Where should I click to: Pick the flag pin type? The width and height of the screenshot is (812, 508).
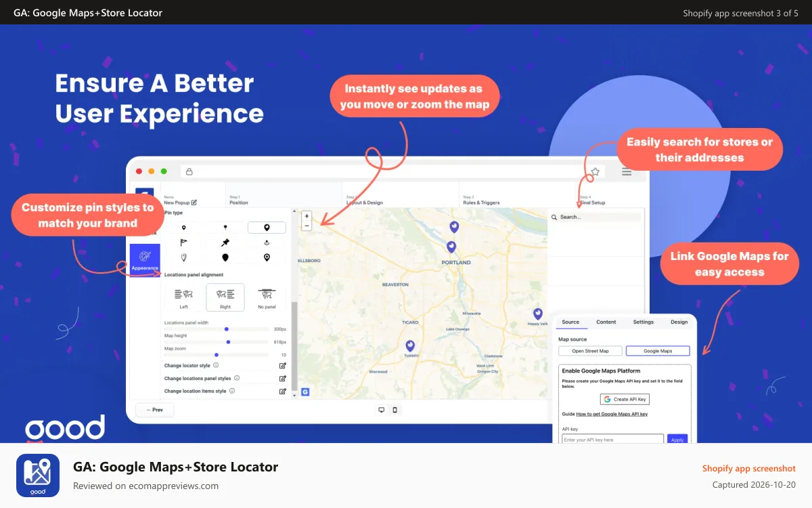[184, 242]
